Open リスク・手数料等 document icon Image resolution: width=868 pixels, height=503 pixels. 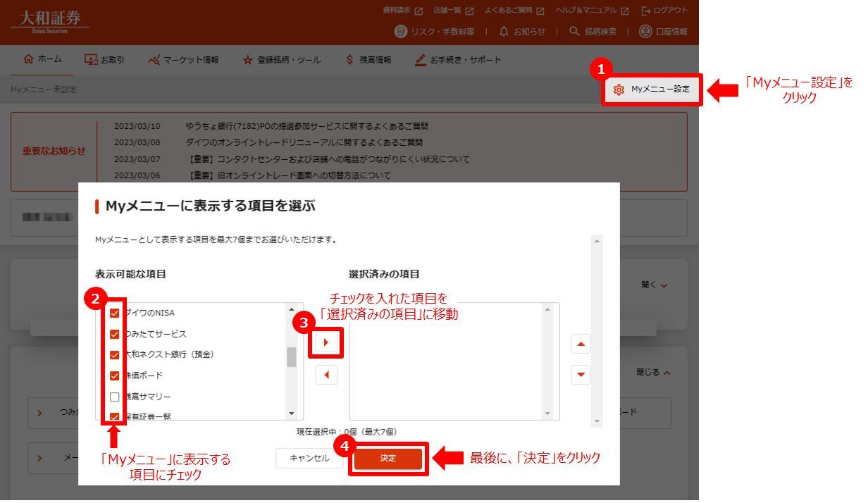[401, 31]
